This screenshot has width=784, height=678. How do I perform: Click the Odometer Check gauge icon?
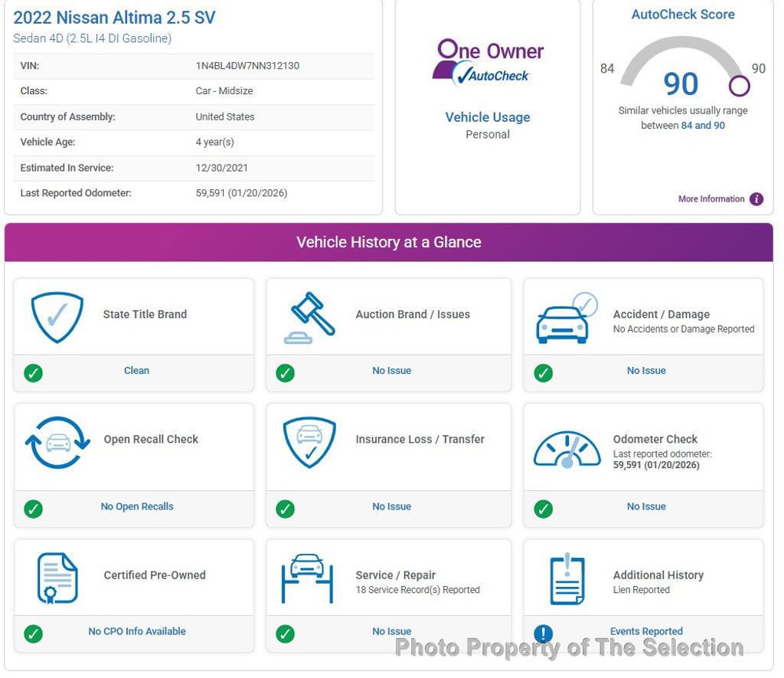tap(567, 449)
